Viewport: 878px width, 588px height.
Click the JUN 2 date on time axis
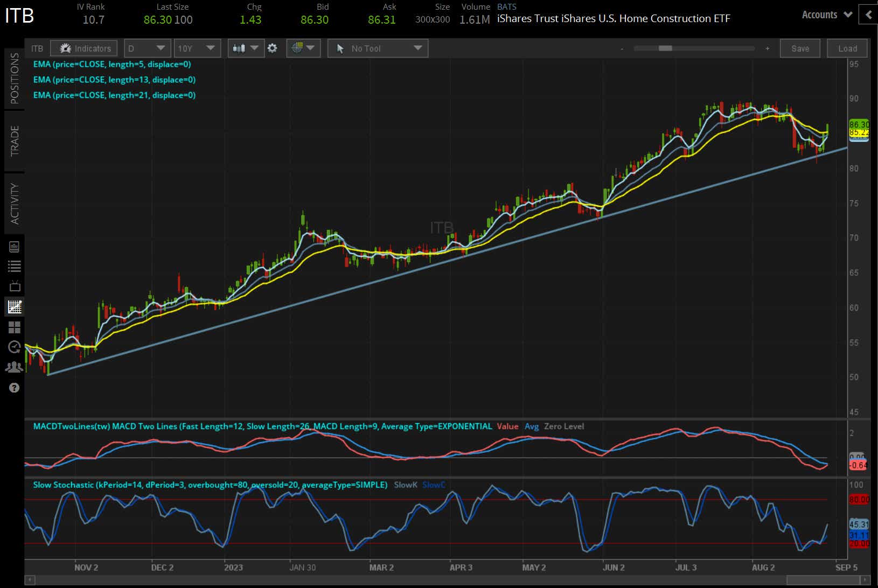[614, 568]
